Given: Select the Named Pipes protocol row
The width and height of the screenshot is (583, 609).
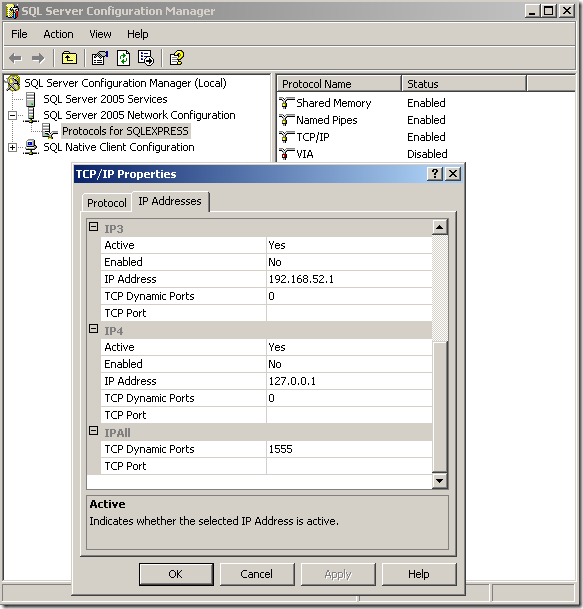Looking at the screenshot, I should click(x=327, y=120).
